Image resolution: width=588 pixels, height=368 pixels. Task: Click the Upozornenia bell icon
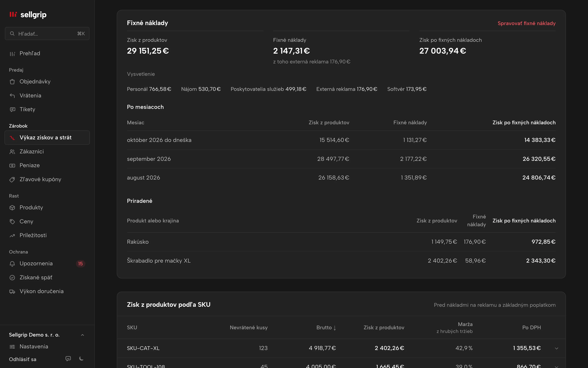(12, 264)
